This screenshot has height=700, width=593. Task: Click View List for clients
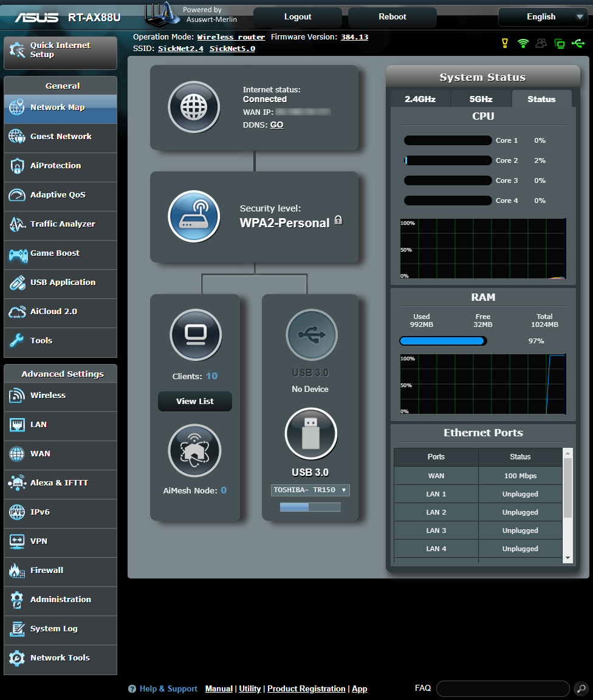tap(195, 401)
